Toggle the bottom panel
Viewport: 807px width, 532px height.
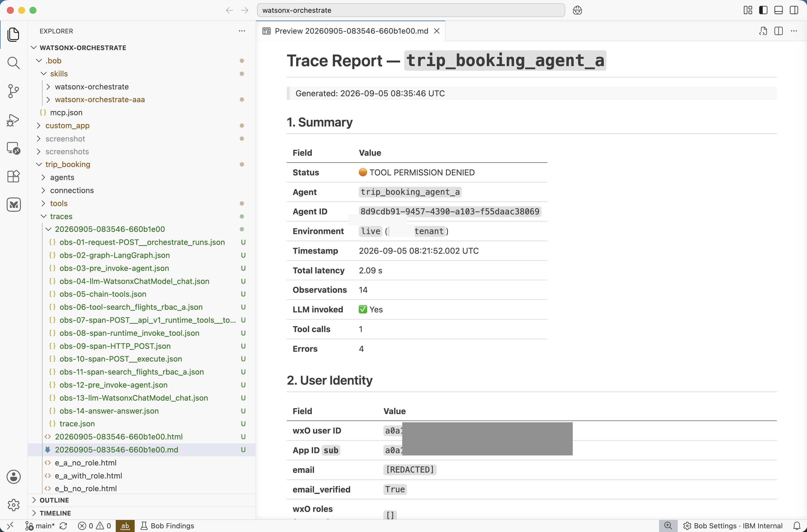tap(778, 10)
